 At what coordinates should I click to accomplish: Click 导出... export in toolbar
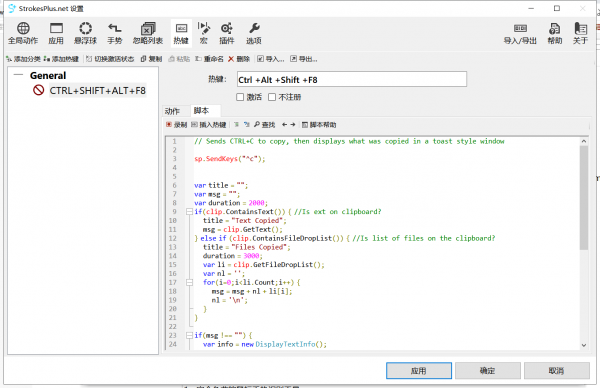[x=303, y=59]
